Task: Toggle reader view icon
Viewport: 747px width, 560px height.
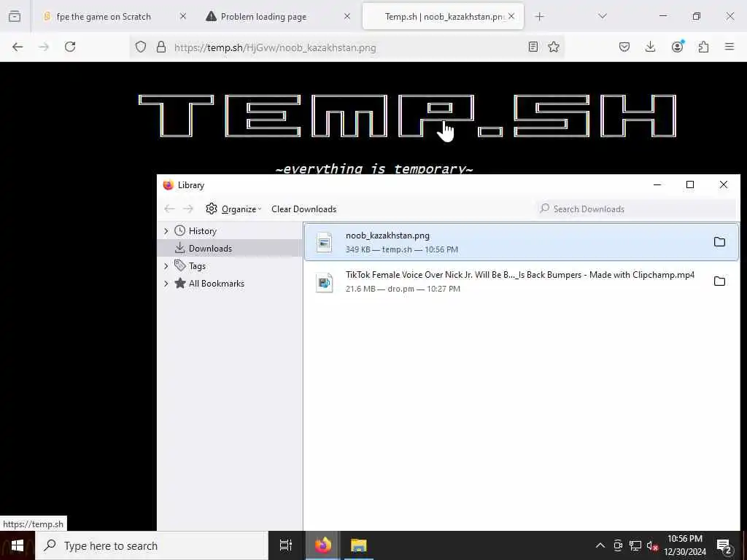Action: pos(533,47)
